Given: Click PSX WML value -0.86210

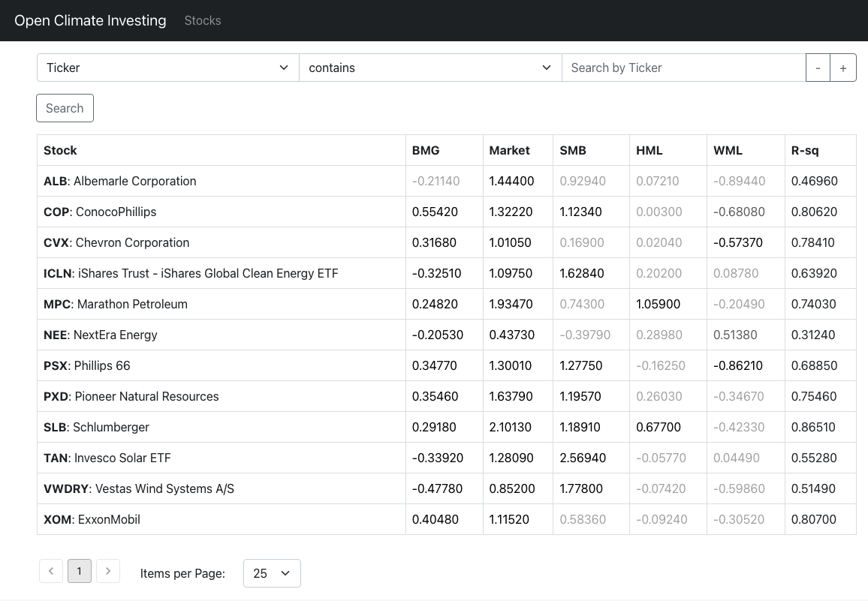Looking at the screenshot, I should [x=738, y=366].
